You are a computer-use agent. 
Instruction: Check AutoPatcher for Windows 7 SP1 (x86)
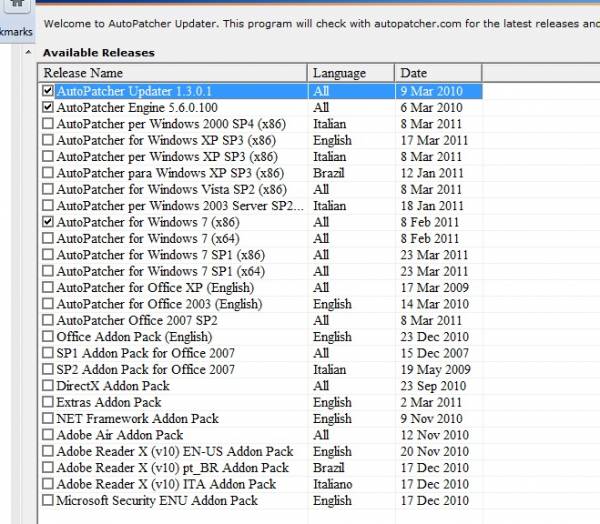tap(47, 255)
